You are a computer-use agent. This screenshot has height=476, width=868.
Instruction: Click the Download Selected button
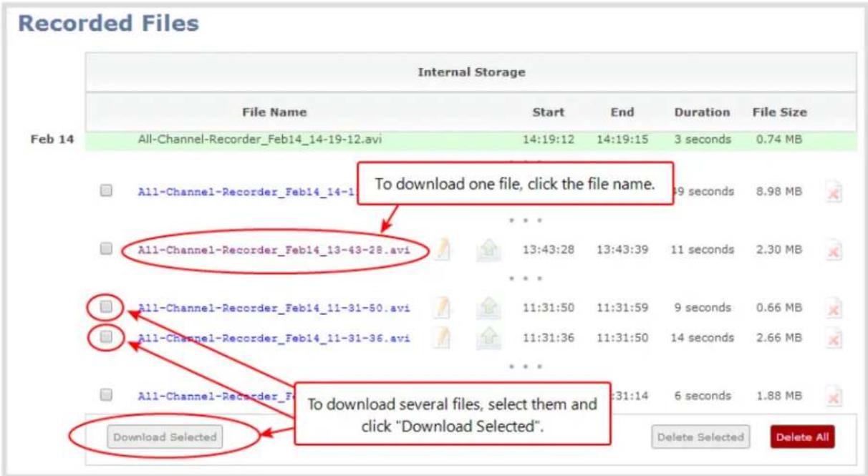click(x=165, y=437)
